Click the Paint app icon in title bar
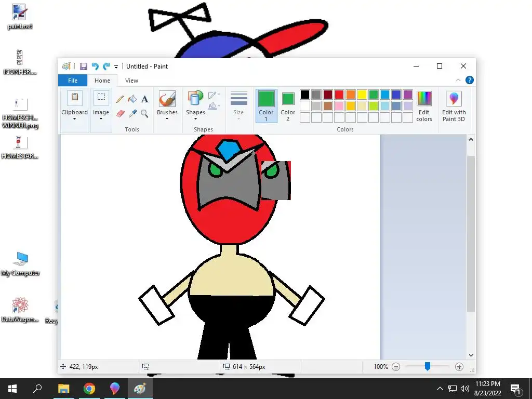 coord(66,66)
